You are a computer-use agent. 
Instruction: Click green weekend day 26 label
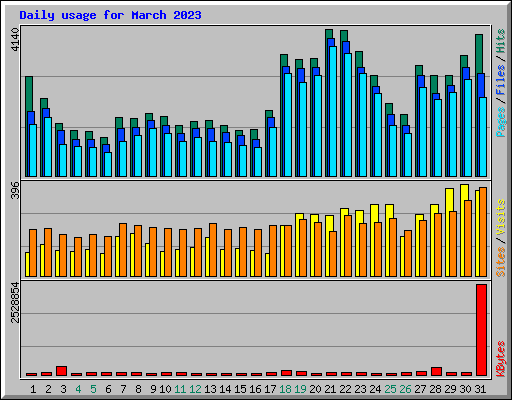coord(405,389)
